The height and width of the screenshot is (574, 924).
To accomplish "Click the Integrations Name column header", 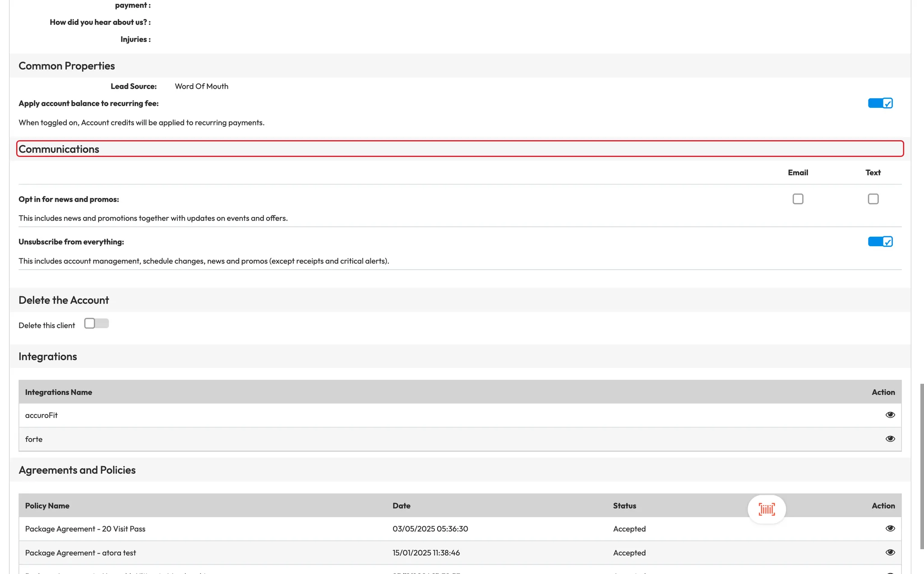I will click(x=59, y=392).
